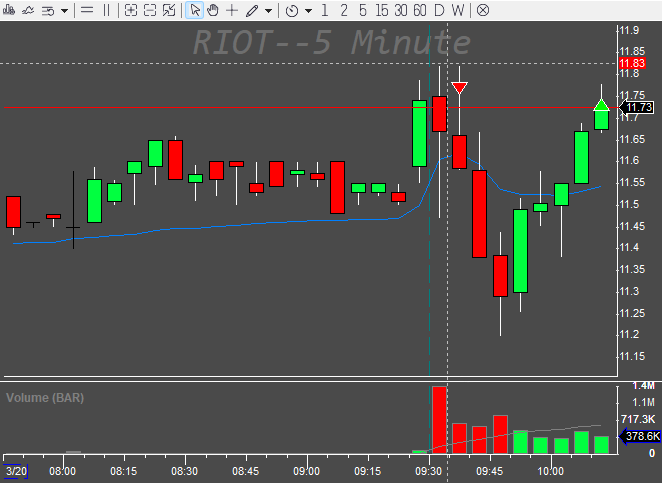Image resolution: width=662 pixels, height=483 pixels.
Task: Click the green up-triangle buy marker
Action: pos(602,105)
